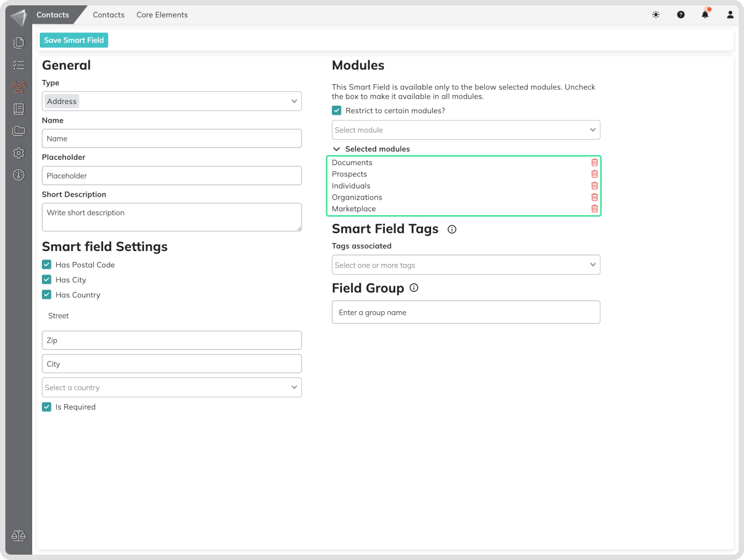Toggle the brightness theme icon
Image resolution: width=744 pixels, height=560 pixels.
[x=655, y=14]
